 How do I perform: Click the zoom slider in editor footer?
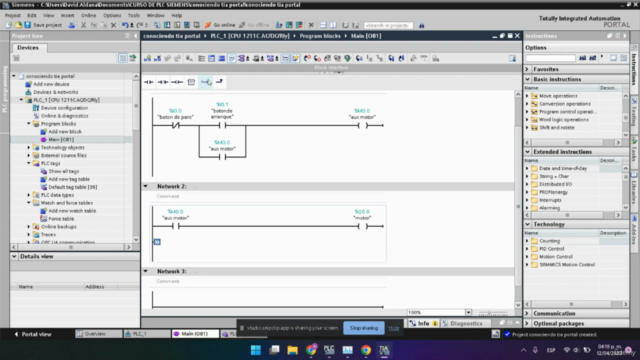493,313
